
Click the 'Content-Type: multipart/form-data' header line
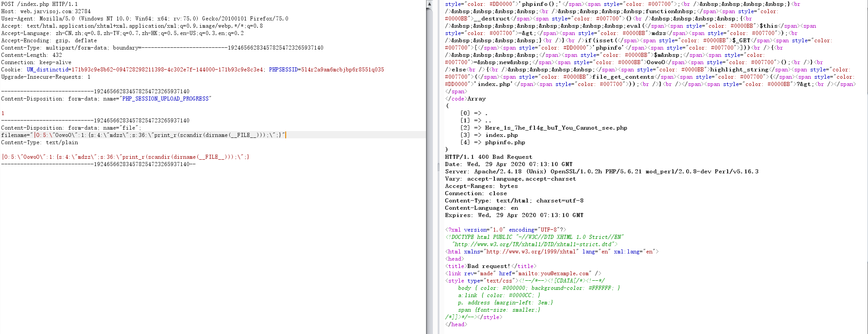tap(162, 48)
